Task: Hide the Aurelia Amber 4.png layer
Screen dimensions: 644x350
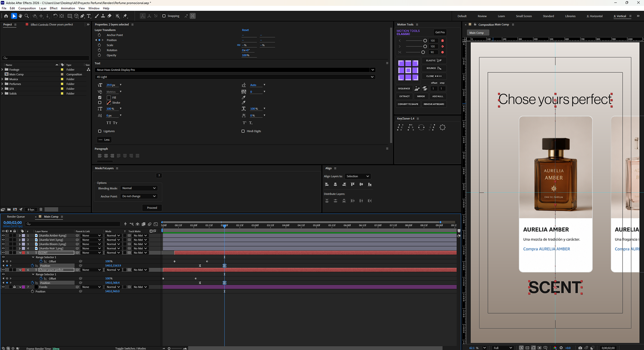Action: [3, 236]
